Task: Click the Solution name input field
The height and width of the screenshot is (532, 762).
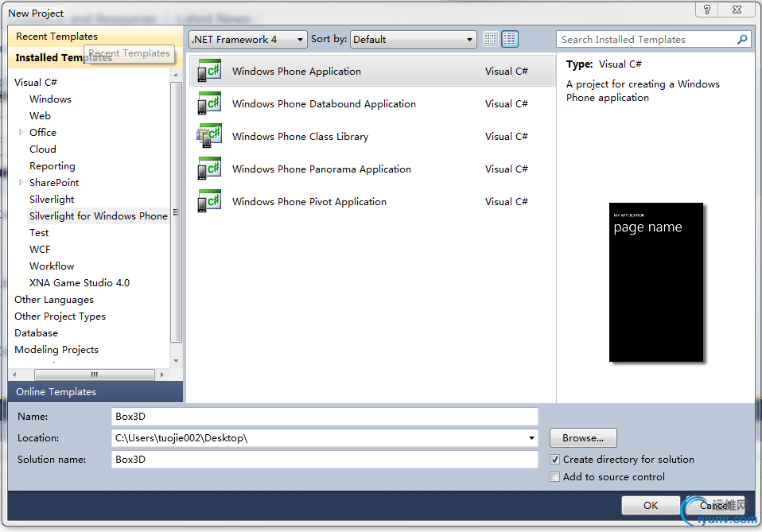Action: coord(325,459)
